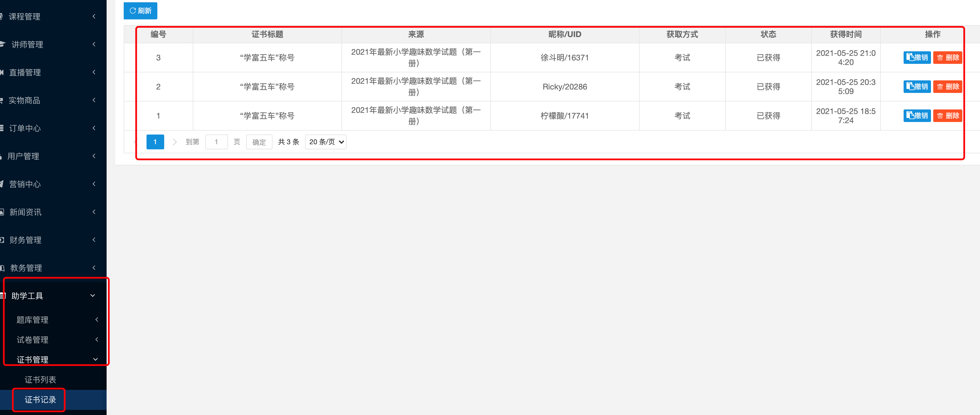The image size is (980, 415).
Task: Delete the certificate record of 徐斗明/16371
Action: 947,58
